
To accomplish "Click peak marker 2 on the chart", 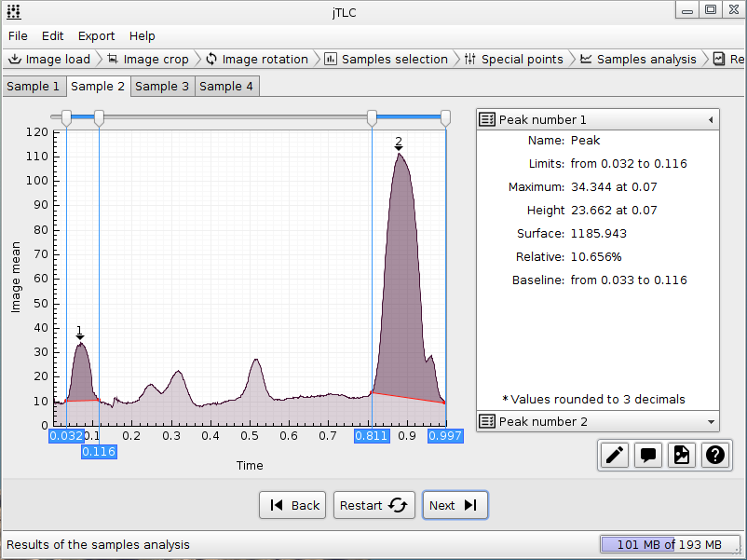I will (399, 143).
